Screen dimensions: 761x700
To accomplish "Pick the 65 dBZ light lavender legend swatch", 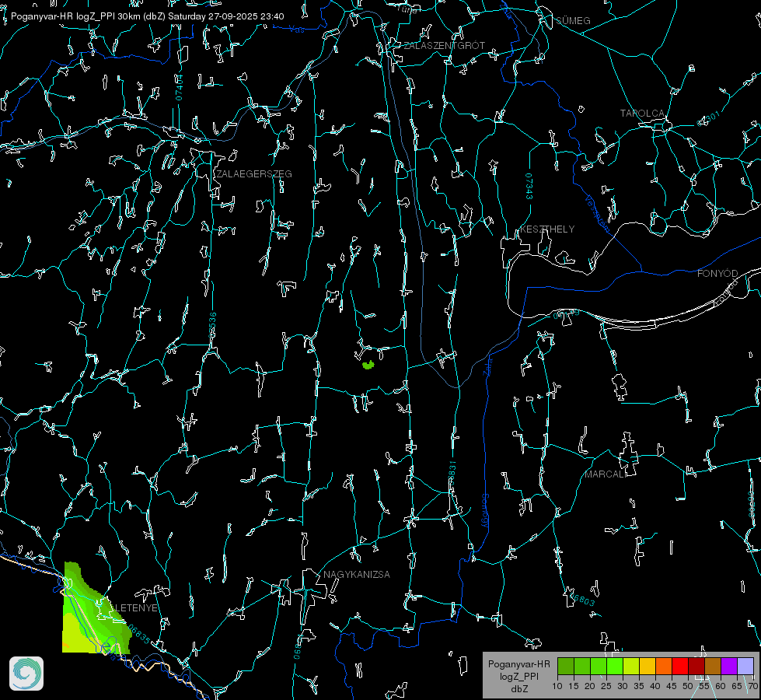I will point(745,666).
